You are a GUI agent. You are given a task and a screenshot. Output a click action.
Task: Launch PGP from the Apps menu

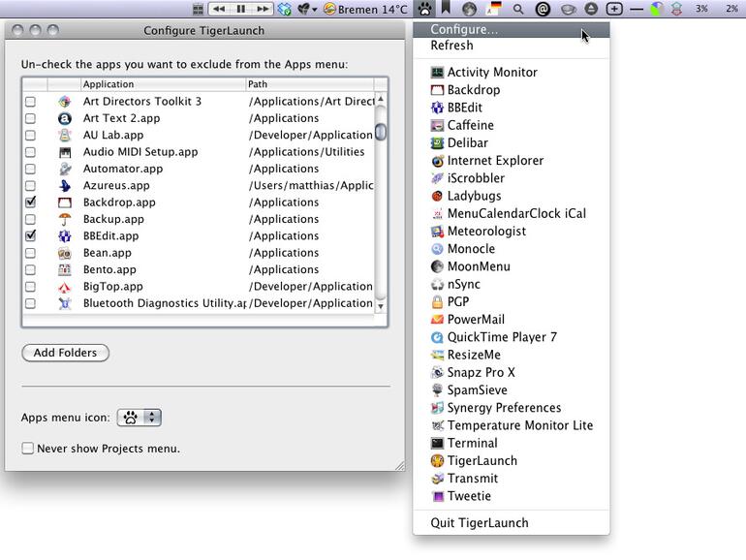pos(511,301)
